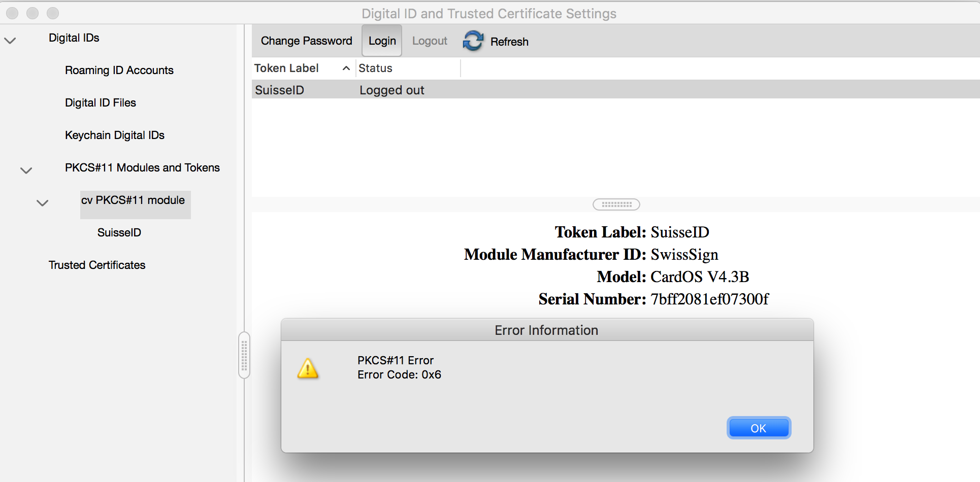Click the Token Label sort arrow
Viewport: 980px width, 482px height.
click(346, 68)
